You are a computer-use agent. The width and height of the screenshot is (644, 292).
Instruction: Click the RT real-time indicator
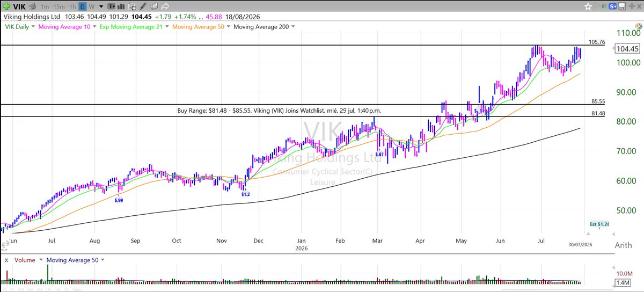(604, 6)
